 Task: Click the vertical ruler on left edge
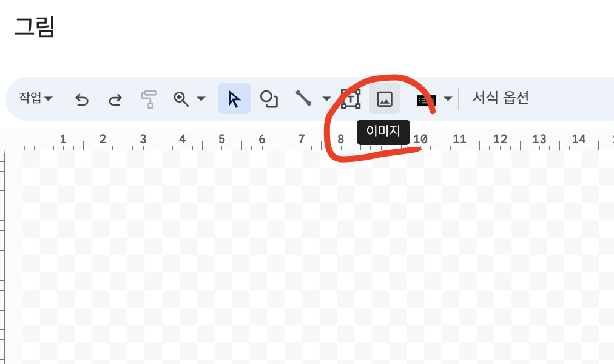click(2, 257)
